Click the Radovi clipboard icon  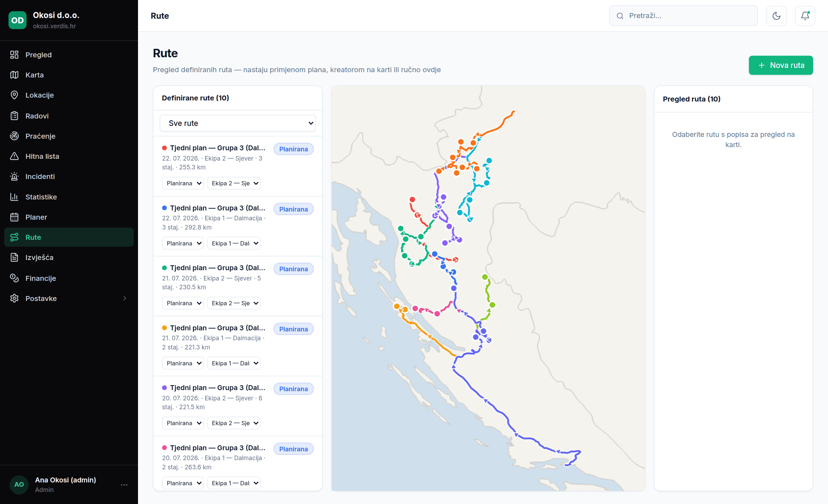point(14,116)
